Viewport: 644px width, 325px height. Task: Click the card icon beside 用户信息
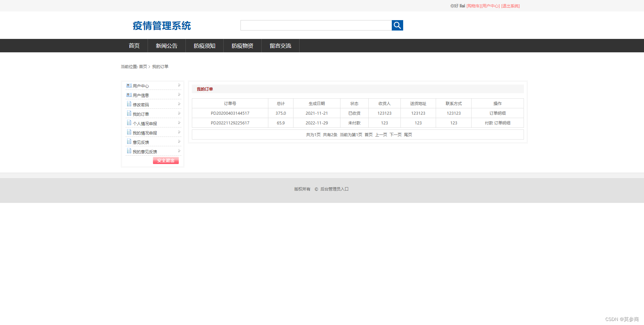pyautogui.click(x=129, y=95)
